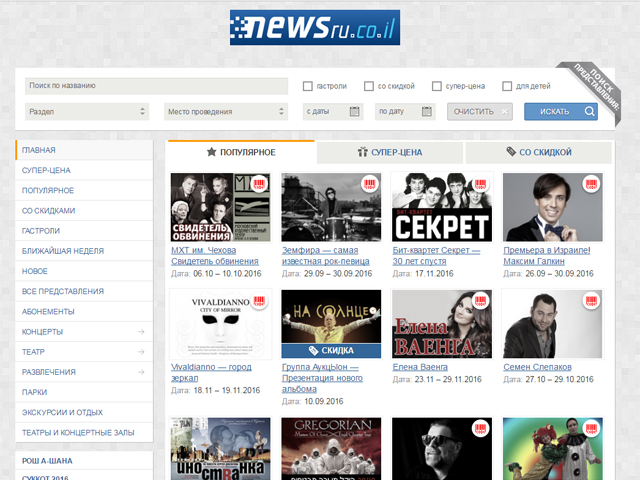Open link Группа АукцЫон — Презентация нового альбома
The height and width of the screenshot is (480, 640).
pos(322,378)
